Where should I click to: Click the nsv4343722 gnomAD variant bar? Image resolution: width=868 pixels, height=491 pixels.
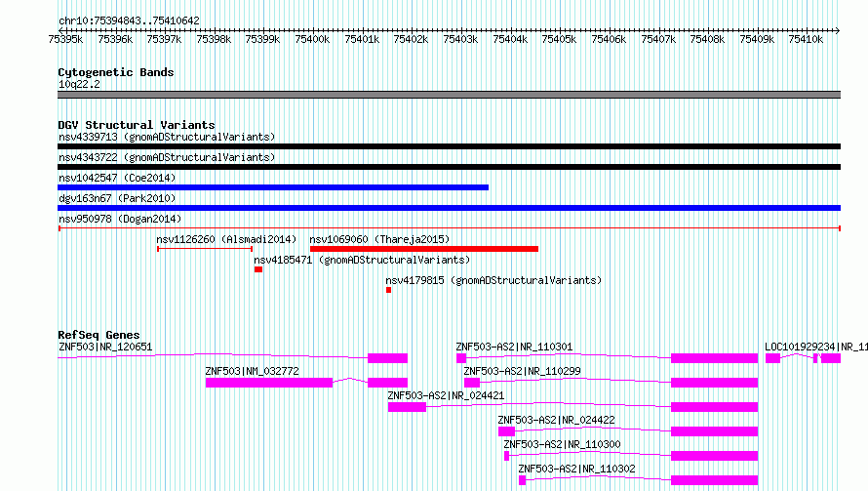(449, 167)
